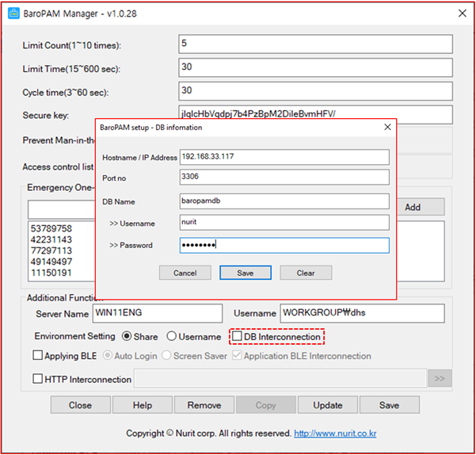Image resolution: width=476 pixels, height=455 pixels.
Task: Click the emergency one-time code entry field
Action: 62,209
